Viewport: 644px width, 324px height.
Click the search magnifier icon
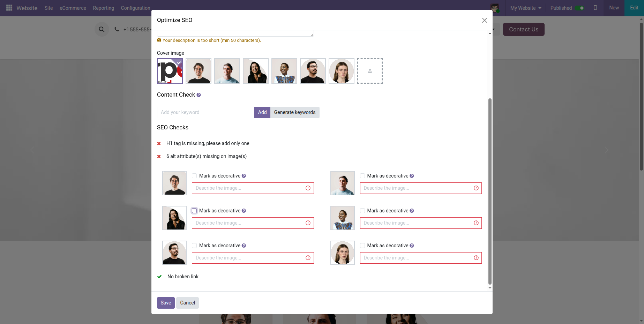pos(102,30)
